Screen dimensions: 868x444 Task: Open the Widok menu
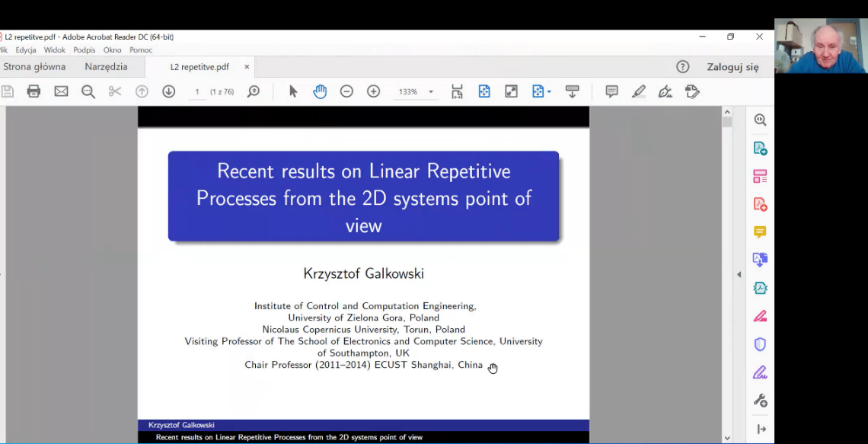(x=54, y=50)
